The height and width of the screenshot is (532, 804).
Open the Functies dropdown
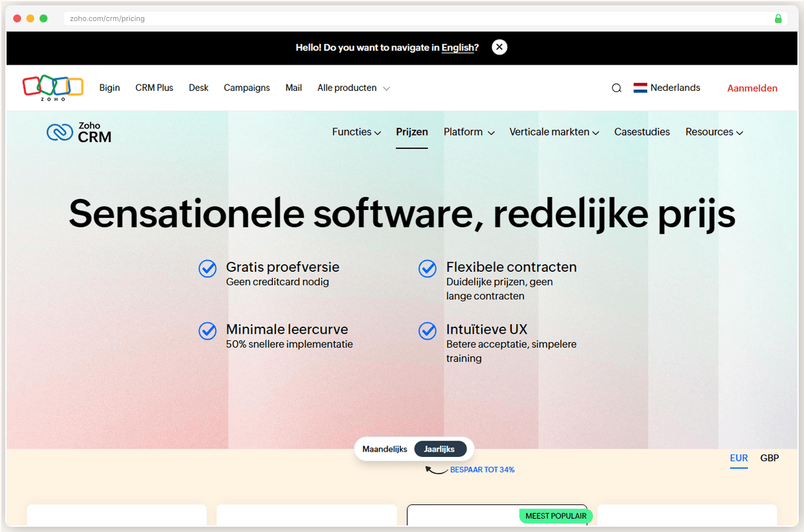(356, 132)
